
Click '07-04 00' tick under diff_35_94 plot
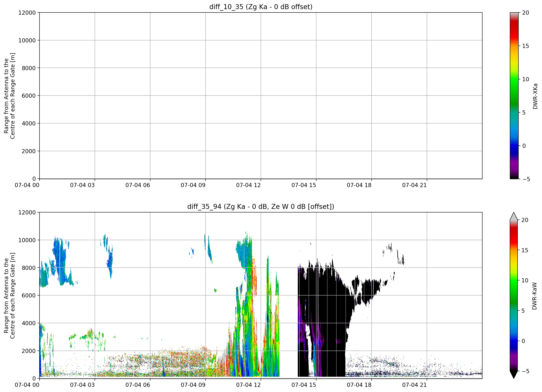(27, 385)
